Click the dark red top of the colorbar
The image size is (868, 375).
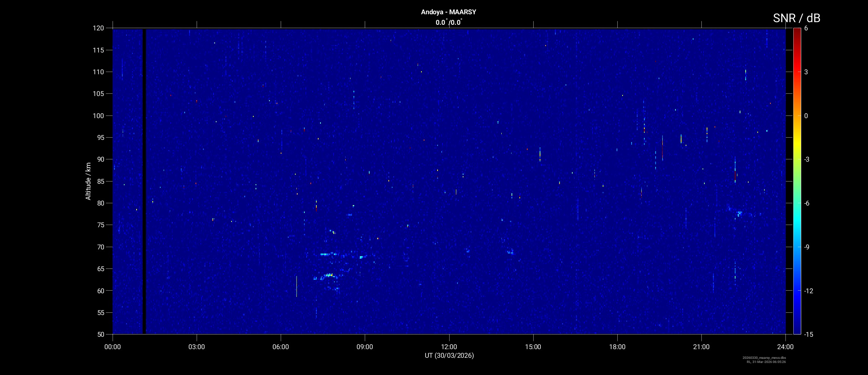tap(797, 31)
